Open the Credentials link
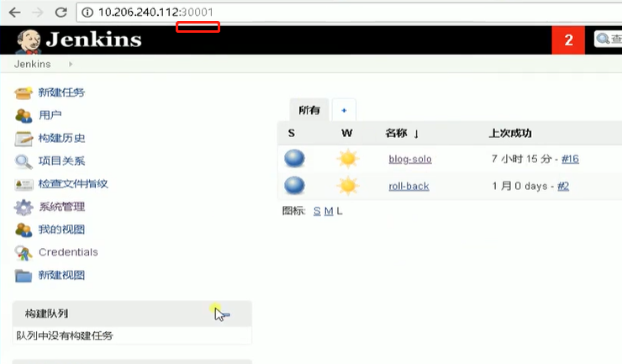This screenshot has height=364, width=622. (x=68, y=252)
